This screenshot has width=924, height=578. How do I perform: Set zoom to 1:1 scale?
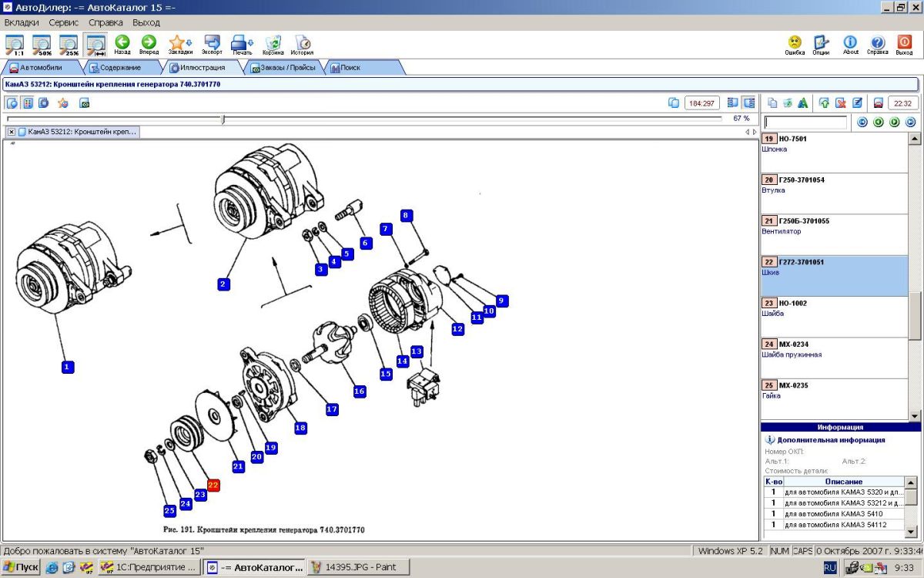pos(15,45)
